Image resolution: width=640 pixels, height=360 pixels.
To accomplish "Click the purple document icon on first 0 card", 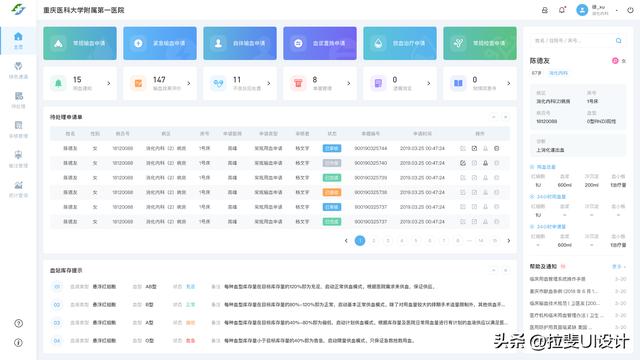I will (378, 83).
